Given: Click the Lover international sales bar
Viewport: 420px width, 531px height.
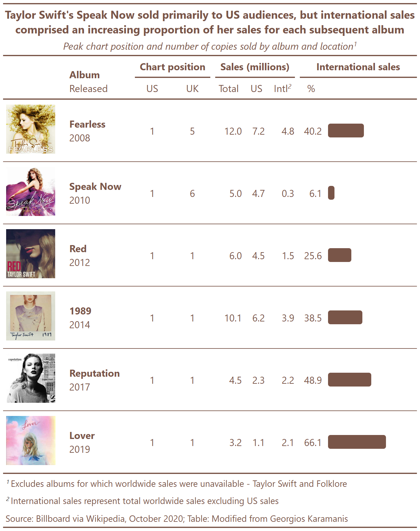Looking at the screenshot, I should 357,442.
